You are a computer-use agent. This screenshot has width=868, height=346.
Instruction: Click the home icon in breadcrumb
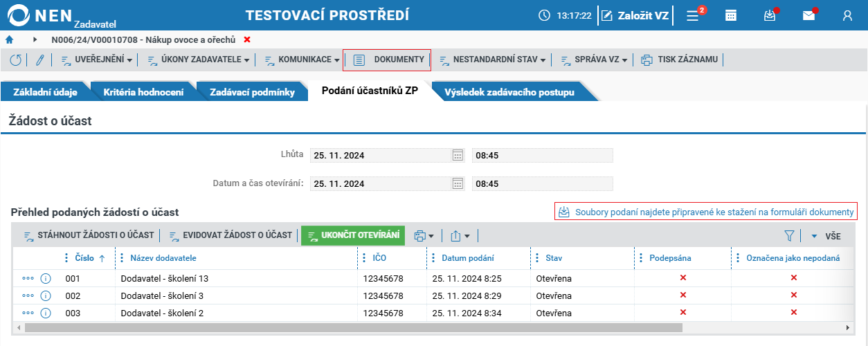[10, 39]
